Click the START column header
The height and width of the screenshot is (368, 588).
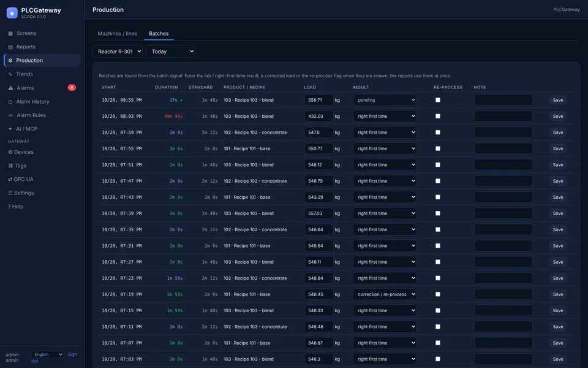[x=109, y=87]
